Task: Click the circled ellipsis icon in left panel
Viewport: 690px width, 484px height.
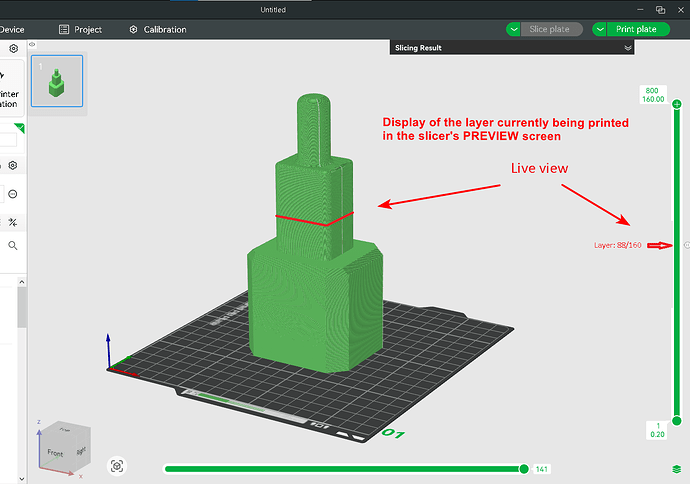Action: (x=13, y=194)
